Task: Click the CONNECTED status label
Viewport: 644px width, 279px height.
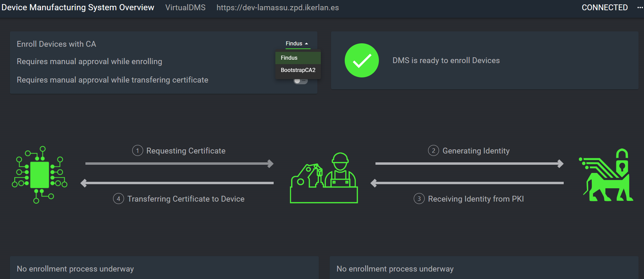Action: (604, 8)
